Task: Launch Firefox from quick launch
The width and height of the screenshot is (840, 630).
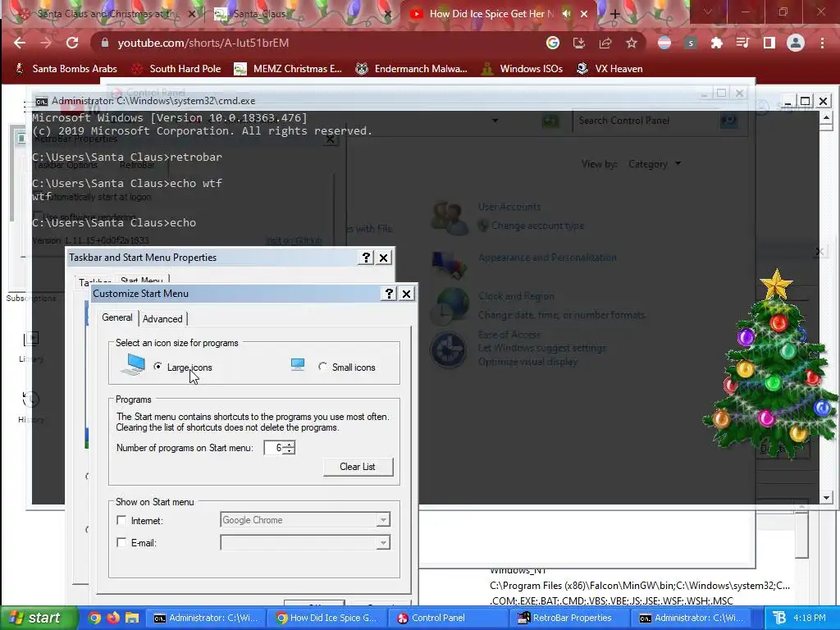Action: click(x=113, y=618)
